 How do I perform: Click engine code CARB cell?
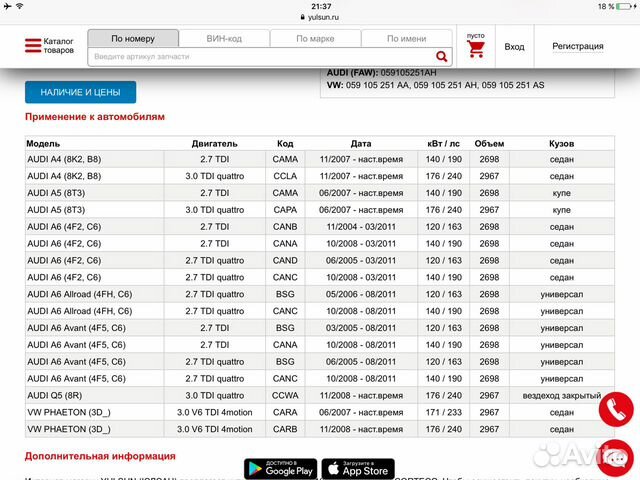(x=285, y=429)
